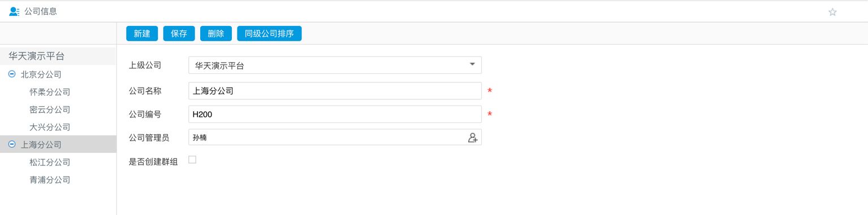Toggle the 是否创建群组 checkbox
868x215 pixels.
click(x=192, y=160)
